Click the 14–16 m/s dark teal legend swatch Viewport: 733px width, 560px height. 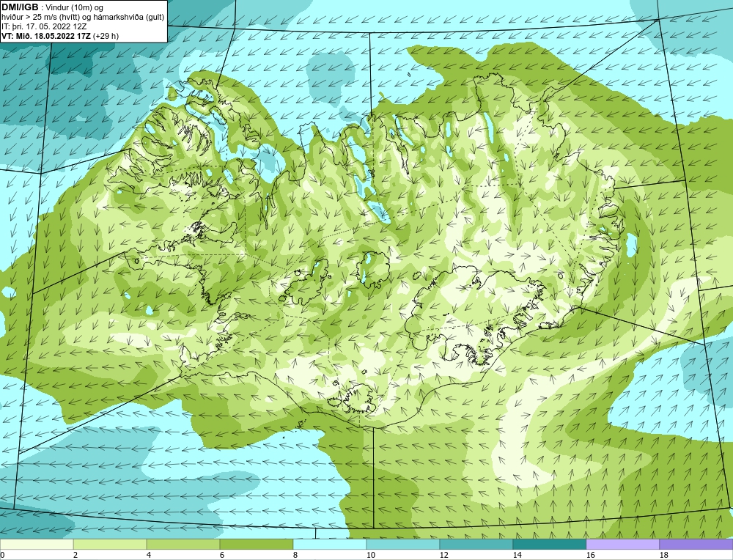tap(550, 545)
